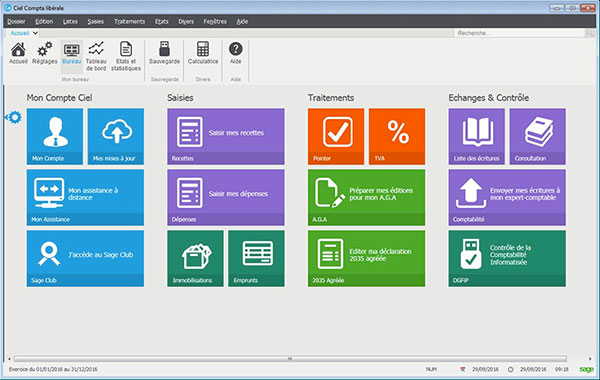
Task: Click Exercice du 01/01/2016 au 31/12/2016 text
Action: 53,369
